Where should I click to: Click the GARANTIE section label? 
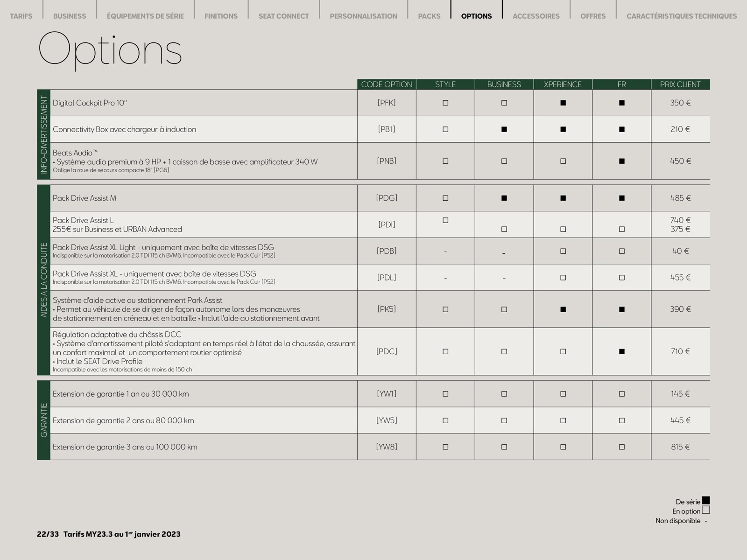pyautogui.click(x=44, y=420)
